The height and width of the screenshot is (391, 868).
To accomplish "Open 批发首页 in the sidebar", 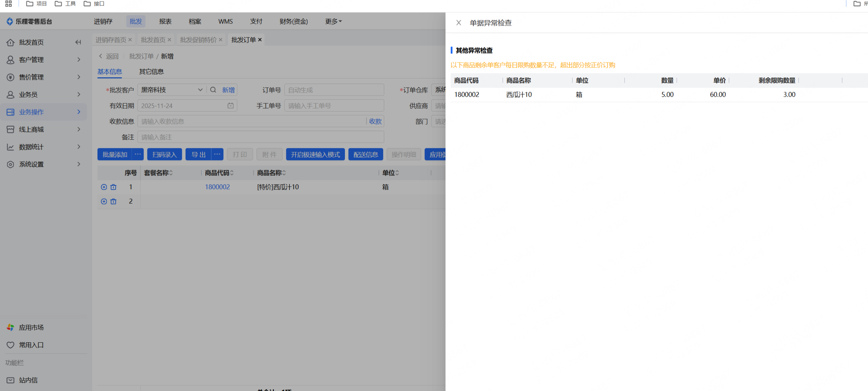I will coord(31,42).
